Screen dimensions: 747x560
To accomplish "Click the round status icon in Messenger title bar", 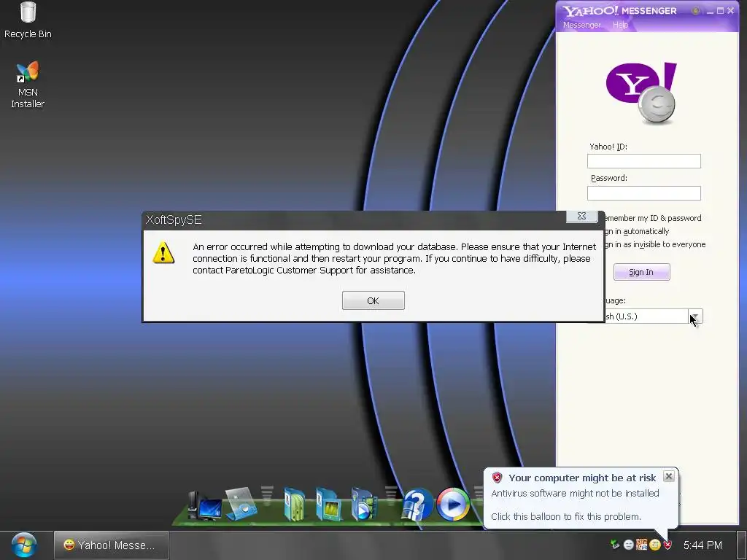I will pyautogui.click(x=695, y=10).
